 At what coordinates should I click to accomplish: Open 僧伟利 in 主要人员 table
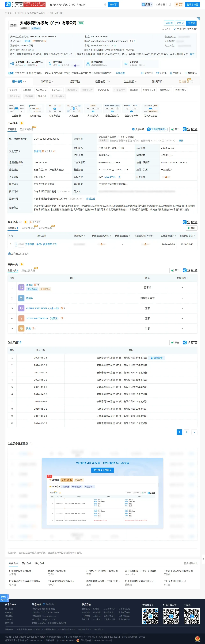point(30,285)
